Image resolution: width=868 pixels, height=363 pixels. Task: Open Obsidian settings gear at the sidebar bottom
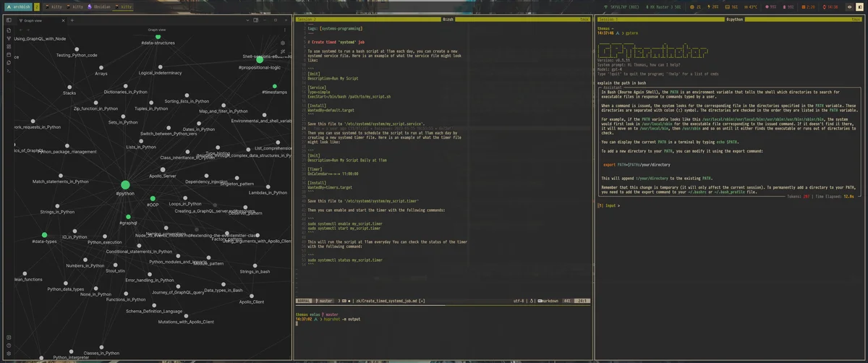click(9, 354)
